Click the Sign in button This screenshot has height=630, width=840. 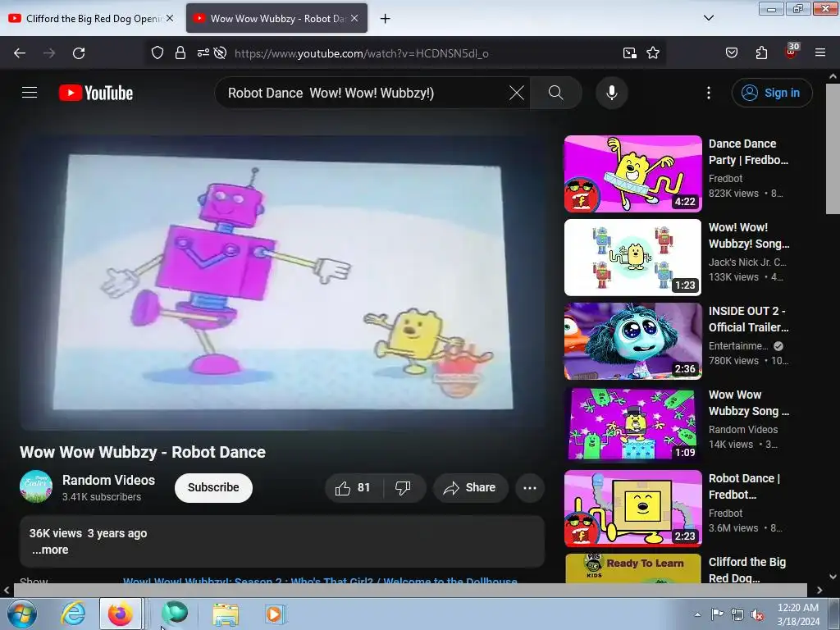coord(771,93)
